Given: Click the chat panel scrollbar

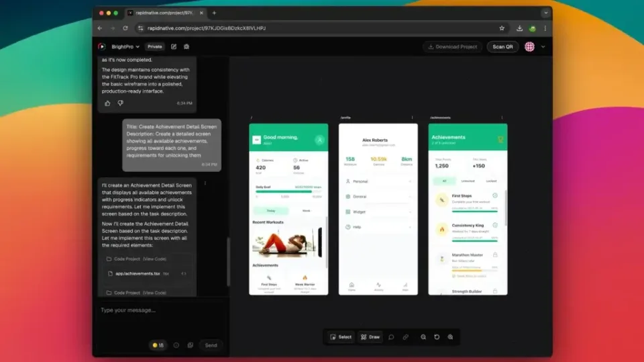Looking at the screenshot, I should click(x=228, y=262).
